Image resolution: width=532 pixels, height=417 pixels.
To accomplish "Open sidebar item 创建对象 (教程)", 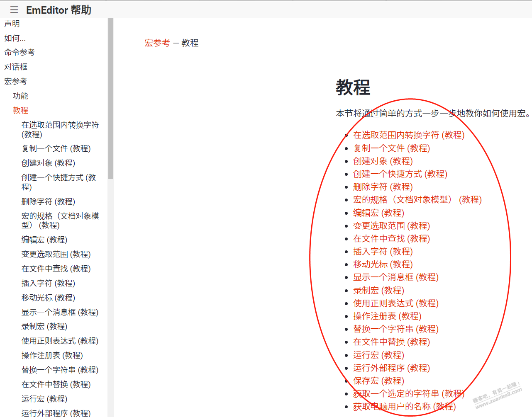I will pyautogui.click(x=48, y=163).
